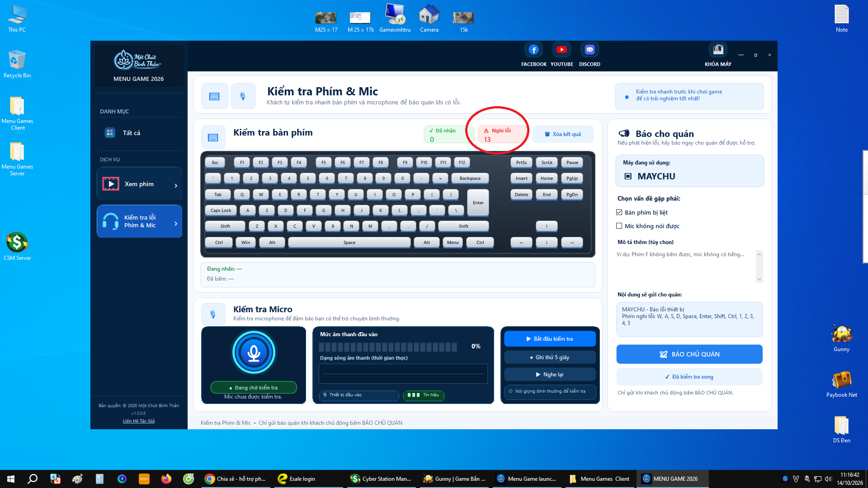
Task: Select Tất cả category
Action: point(139,133)
